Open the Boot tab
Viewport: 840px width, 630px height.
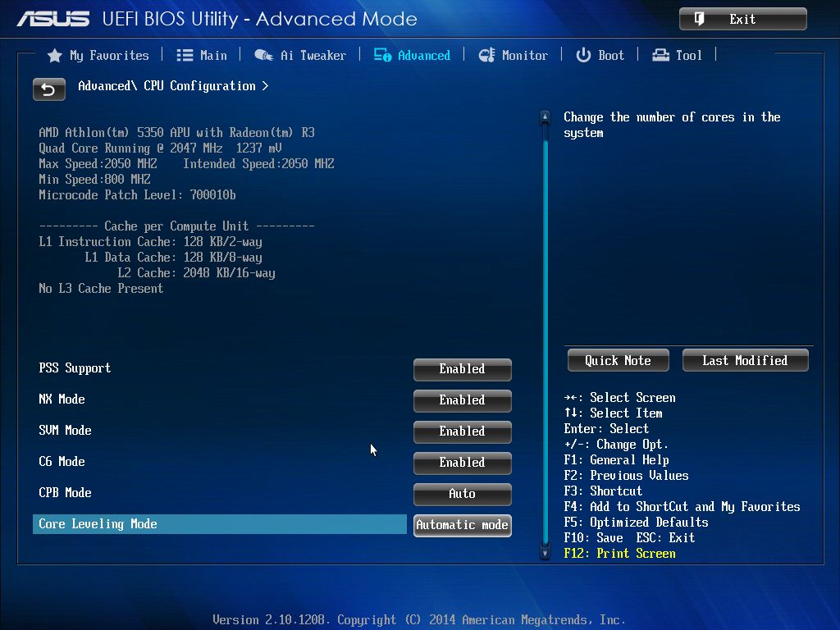(x=600, y=55)
